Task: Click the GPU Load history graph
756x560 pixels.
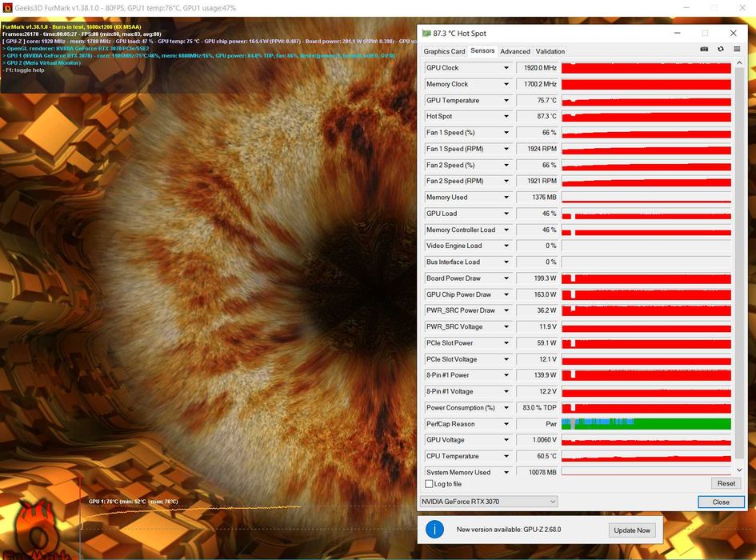Action: tap(646, 214)
